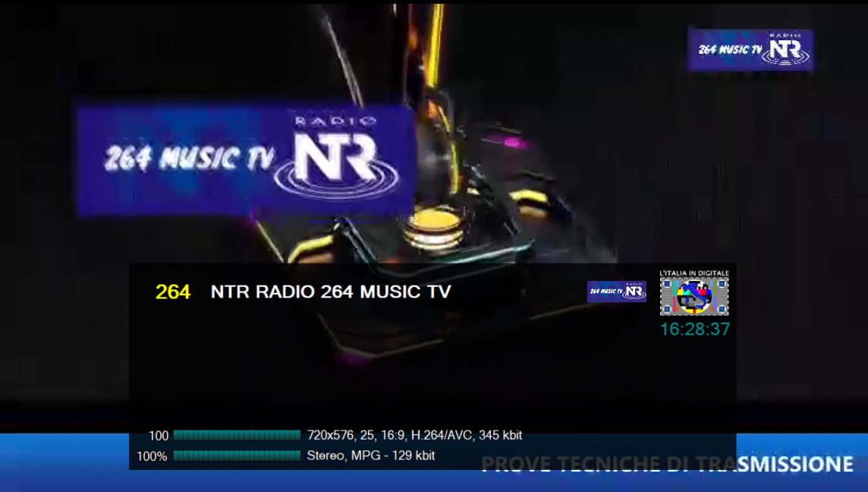The height and width of the screenshot is (492, 868).
Task: Click the channel name NTR RADIO 264 MUSIC TV
Action: [331, 292]
